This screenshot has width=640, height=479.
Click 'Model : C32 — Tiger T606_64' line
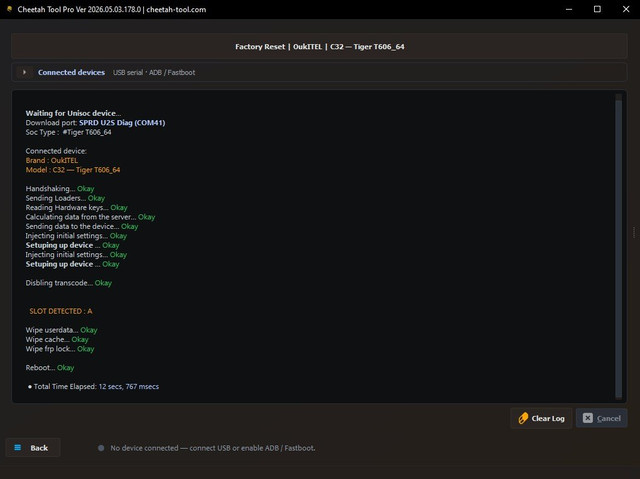point(73,170)
